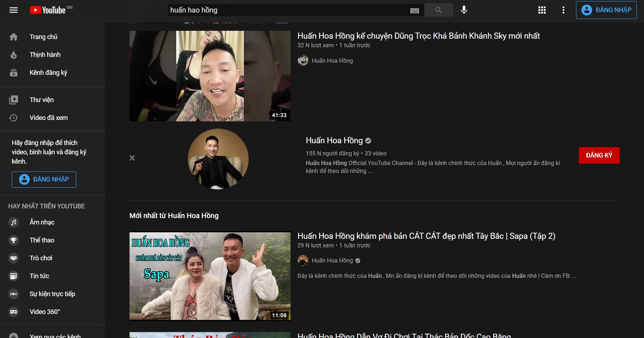Click the Video đã xem history icon
This screenshot has width=644, height=338.
click(14, 118)
